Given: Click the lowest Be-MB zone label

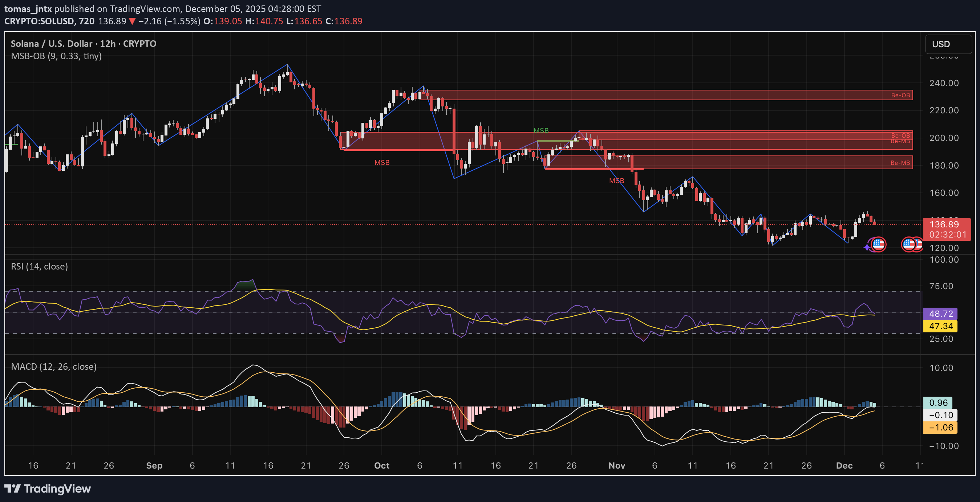Looking at the screenshot, I should [x=900, y=163].
